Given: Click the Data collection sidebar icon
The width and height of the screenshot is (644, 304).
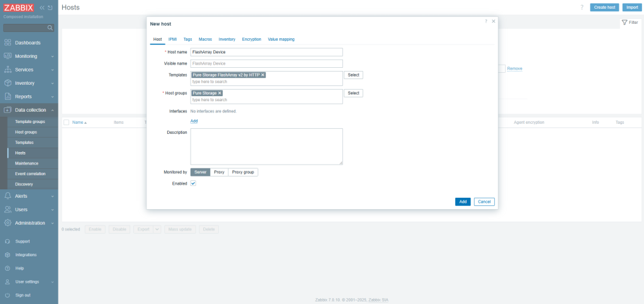Looking at the screenshot, I should pyautogui.click(x=8, y=110).
